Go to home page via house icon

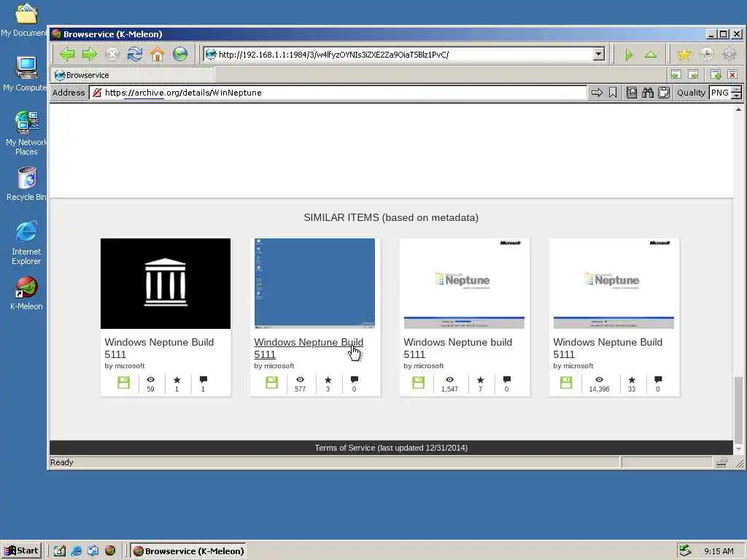tap(158, 54)
